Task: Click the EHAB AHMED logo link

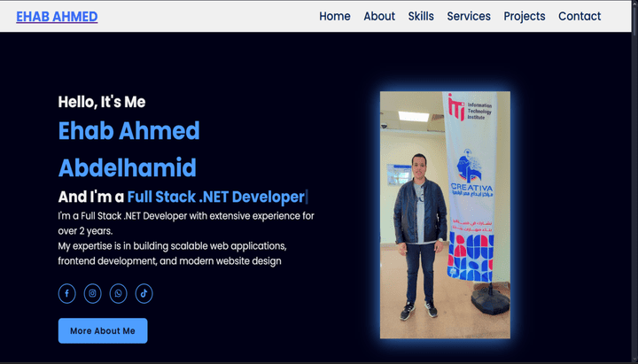Action: 57,17
